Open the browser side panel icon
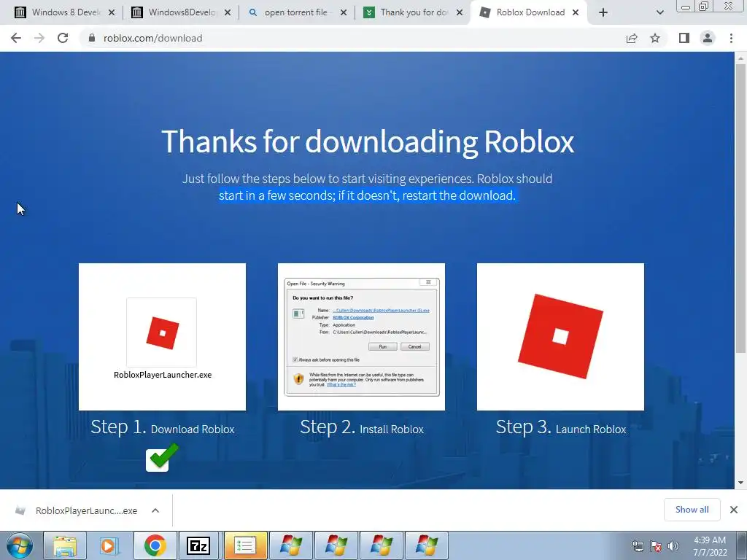The image size is (747, 560). click(x=684, y=38)
